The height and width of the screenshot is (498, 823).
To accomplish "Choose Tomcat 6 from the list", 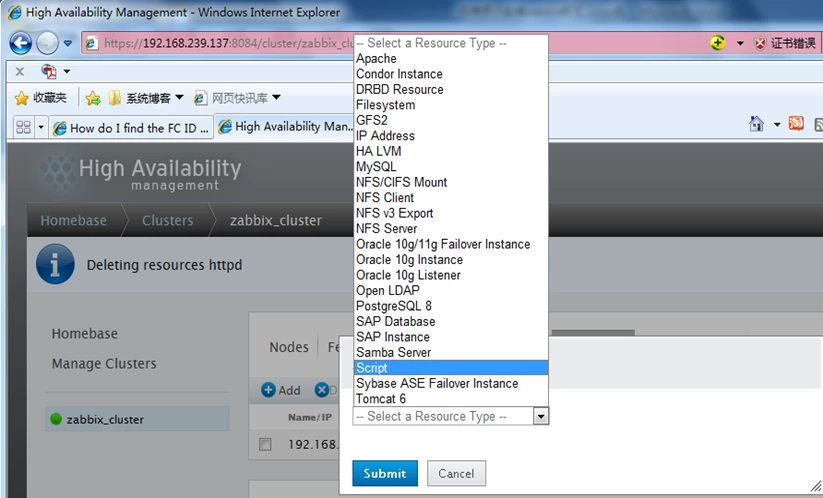I will [x=451, y=399].
